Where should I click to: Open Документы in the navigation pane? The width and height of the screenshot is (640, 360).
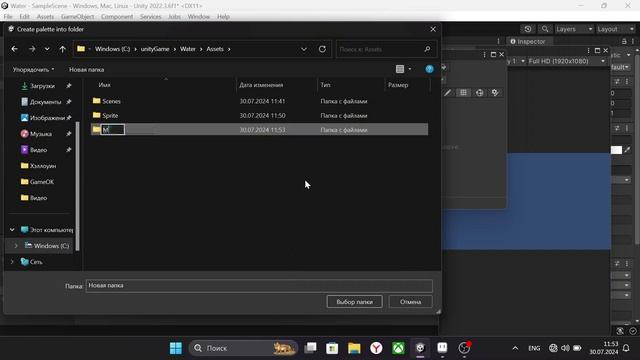(x=45, y=102)
